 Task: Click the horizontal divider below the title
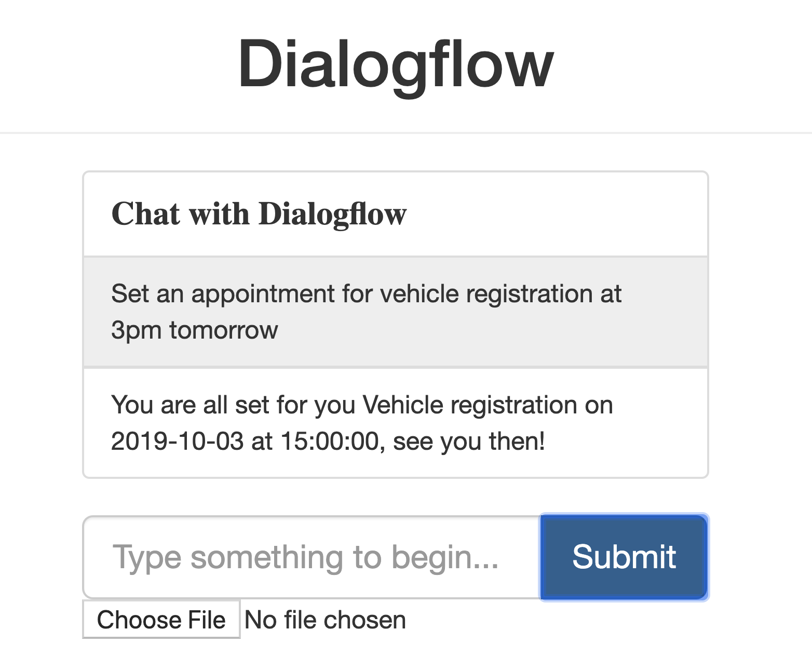(x=406, y=133)
